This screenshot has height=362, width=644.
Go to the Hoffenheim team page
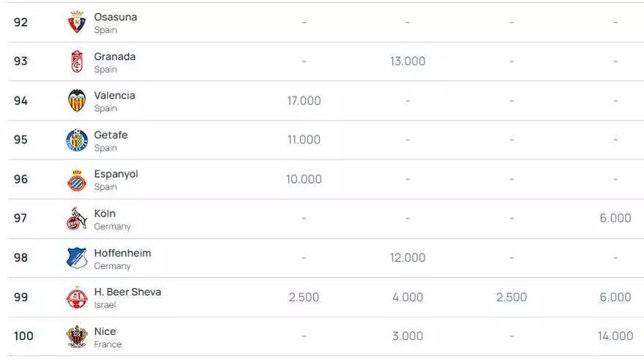click(122, 253)
